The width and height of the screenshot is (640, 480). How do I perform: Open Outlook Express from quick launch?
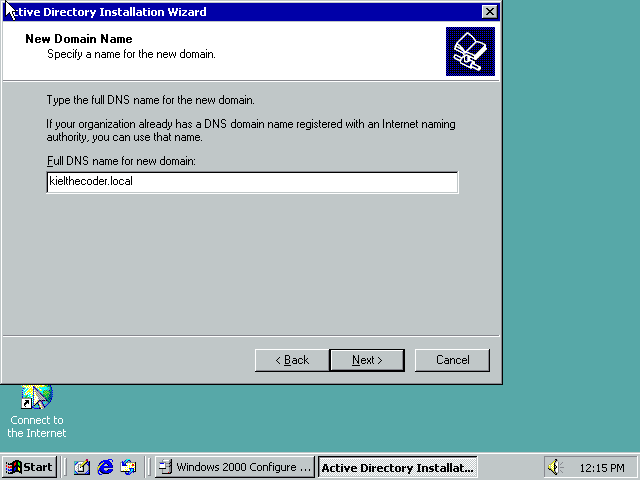[128, 467]
